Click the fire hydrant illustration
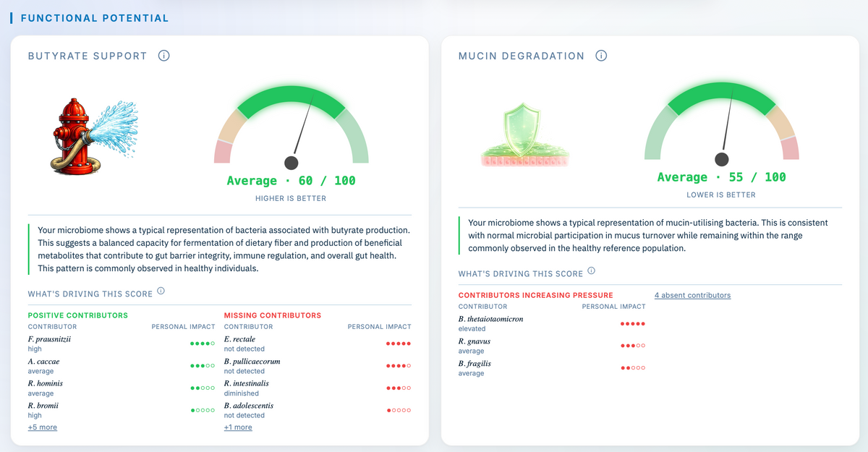 [x=93, y=136]
